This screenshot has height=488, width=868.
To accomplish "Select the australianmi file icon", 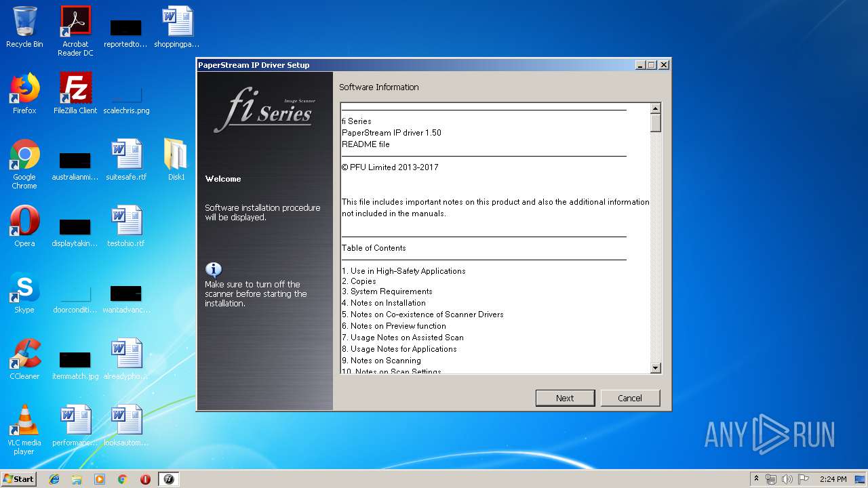I will click(75, 168).
